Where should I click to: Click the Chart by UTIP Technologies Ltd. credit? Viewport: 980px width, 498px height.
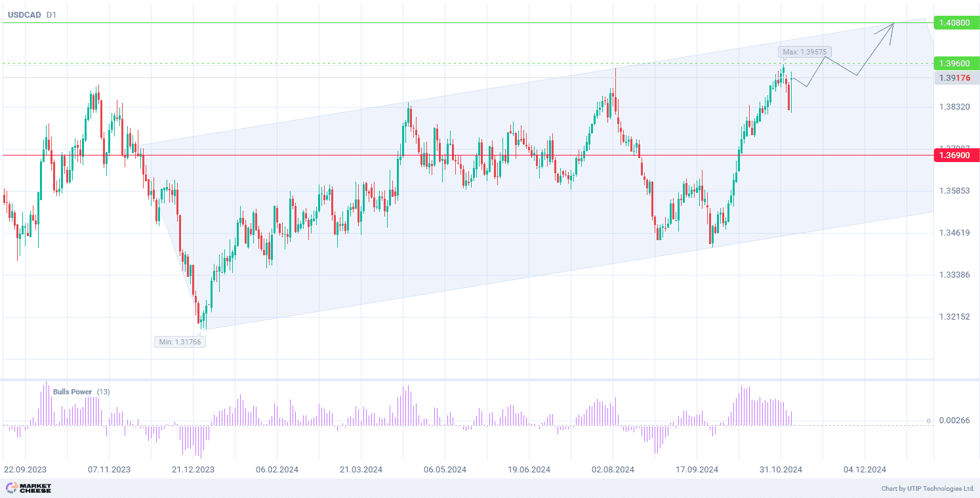coord(928,489)
